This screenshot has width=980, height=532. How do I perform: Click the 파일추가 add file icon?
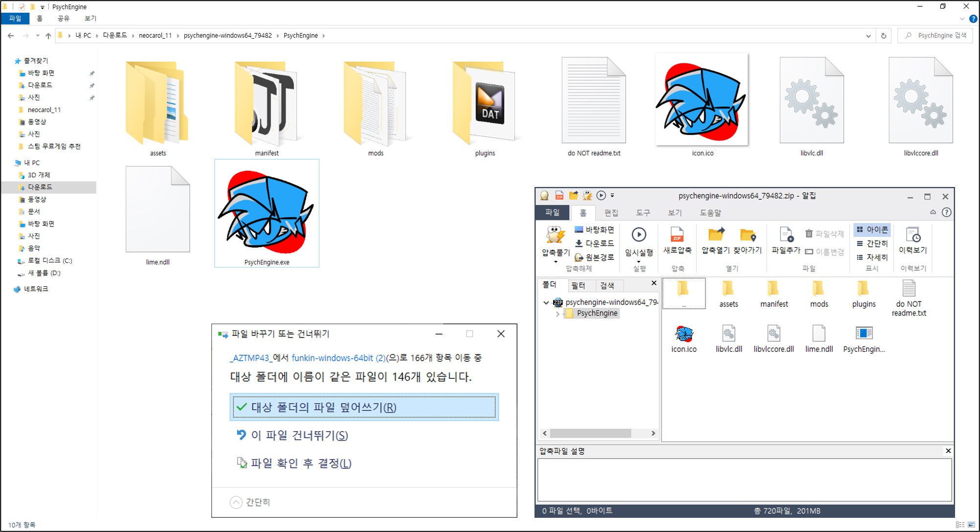click(x=786, y=235)
